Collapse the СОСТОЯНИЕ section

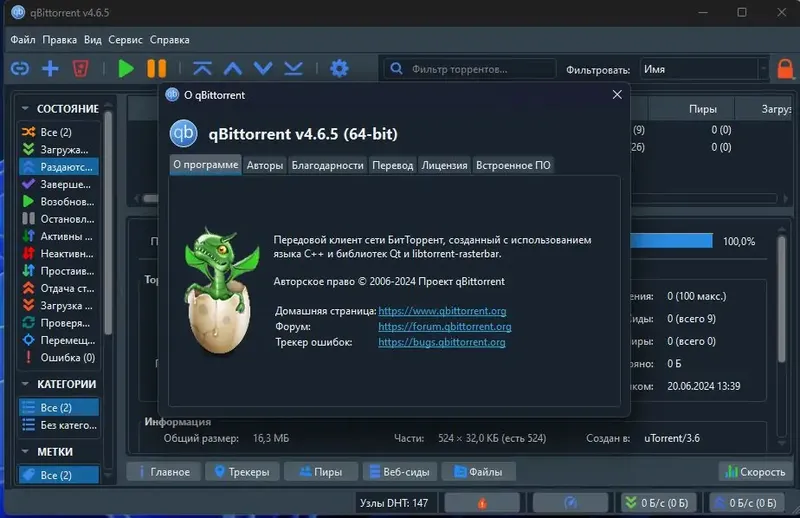[25, 109]
